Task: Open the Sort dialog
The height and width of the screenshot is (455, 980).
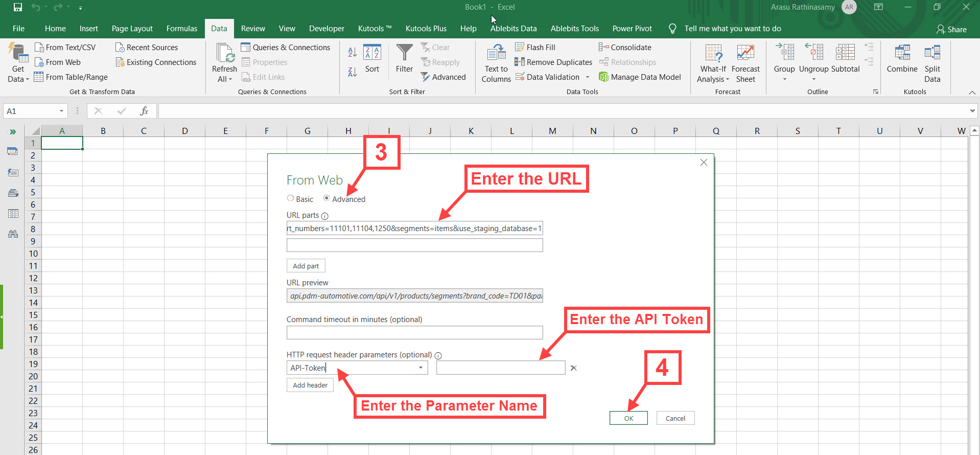Action: pyautogui.click(x=372, y=59)
